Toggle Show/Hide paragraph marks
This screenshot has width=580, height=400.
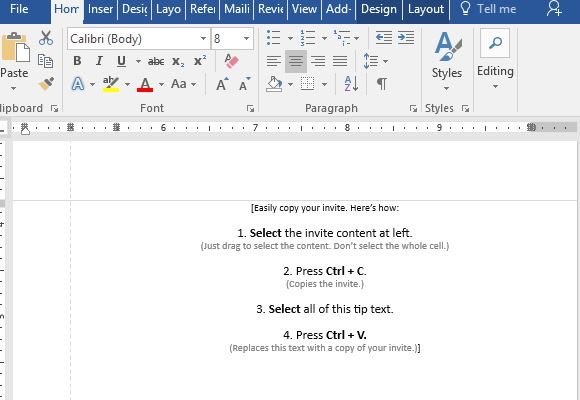[382, 84]
